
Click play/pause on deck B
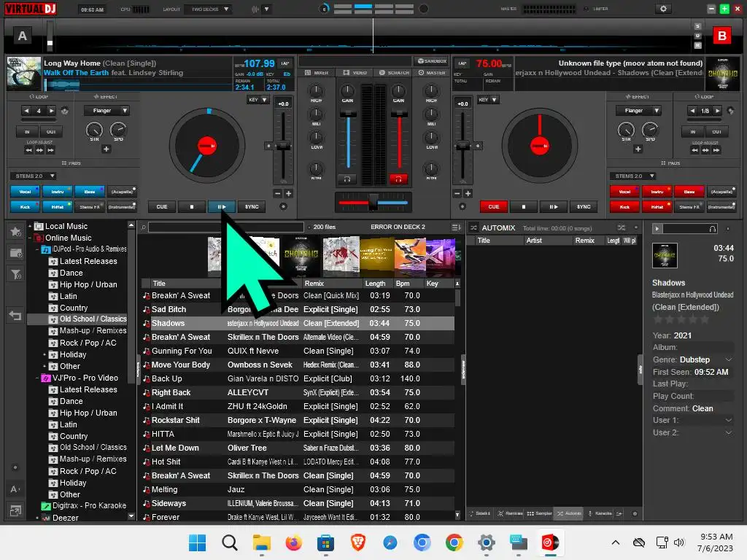pos(553,206)
